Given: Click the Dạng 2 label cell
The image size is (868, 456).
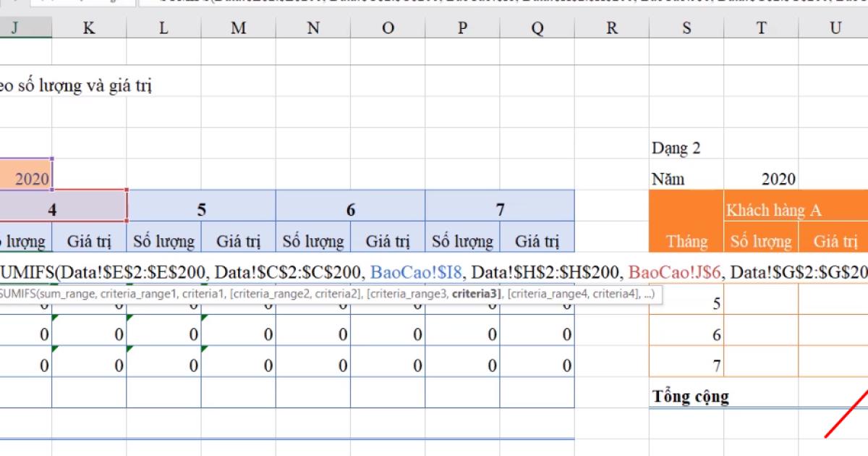Looking at the screenshot, I should (x=678, y=148).
